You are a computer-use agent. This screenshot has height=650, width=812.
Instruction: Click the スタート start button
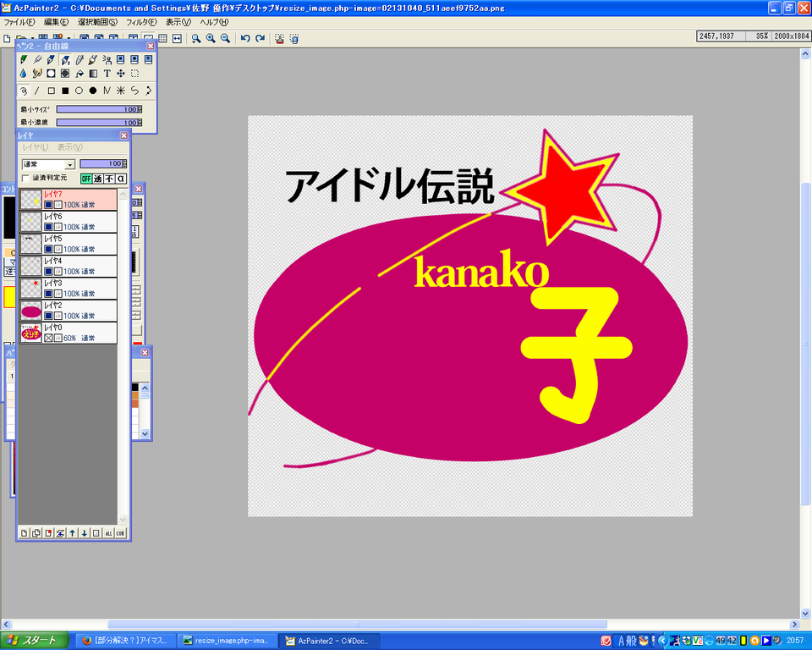click(x=34, y=641)
